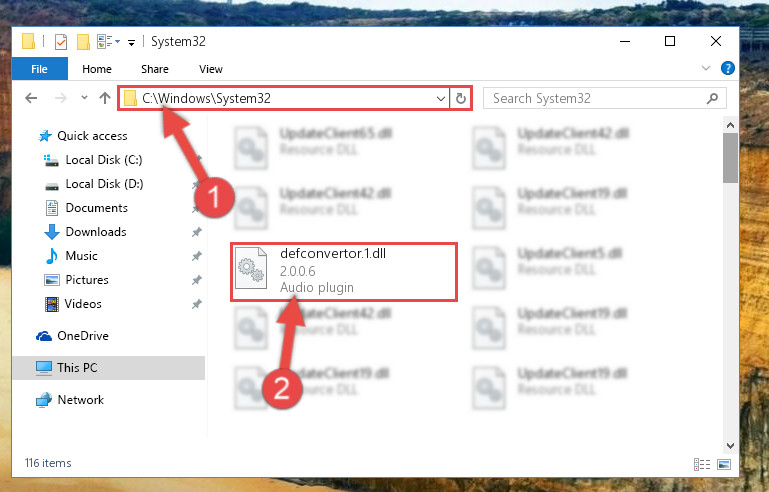Select the defconvertor.1.dll file
This screenshot has width=769, height=492.
[x=344, y=271]
